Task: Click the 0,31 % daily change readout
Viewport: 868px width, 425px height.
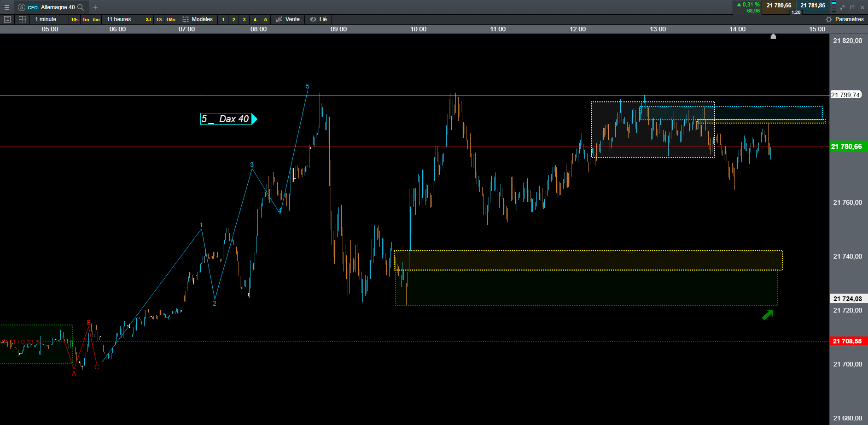Action: point(748,5)
